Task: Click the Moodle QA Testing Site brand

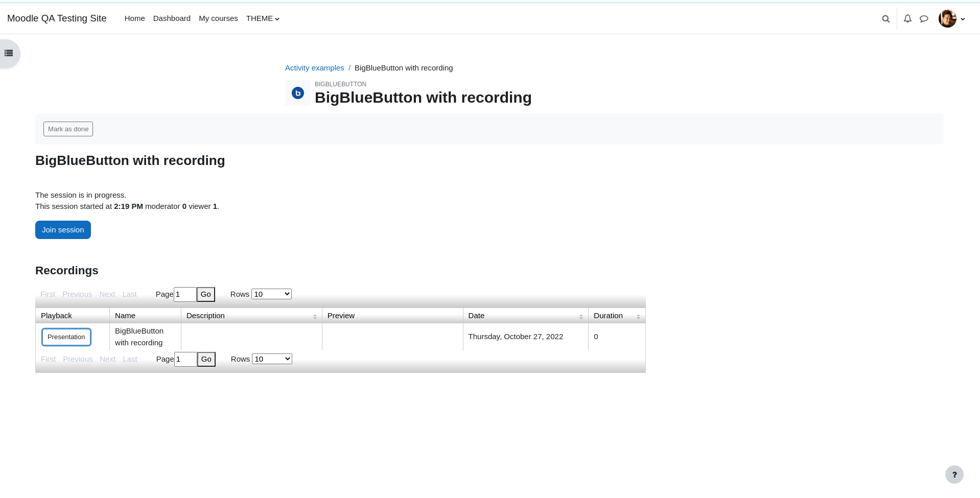Action: pyautogui.click(x=57, y=18)
